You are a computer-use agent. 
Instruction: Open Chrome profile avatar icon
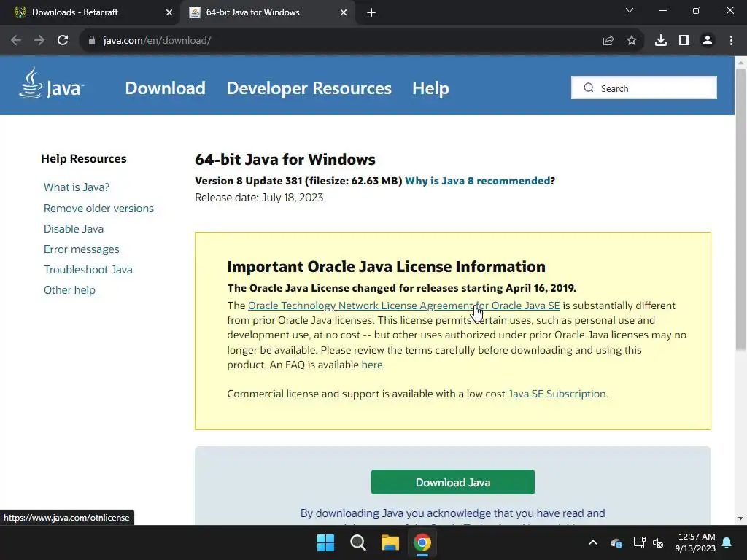pyautogui.click(x=708, y=41)
